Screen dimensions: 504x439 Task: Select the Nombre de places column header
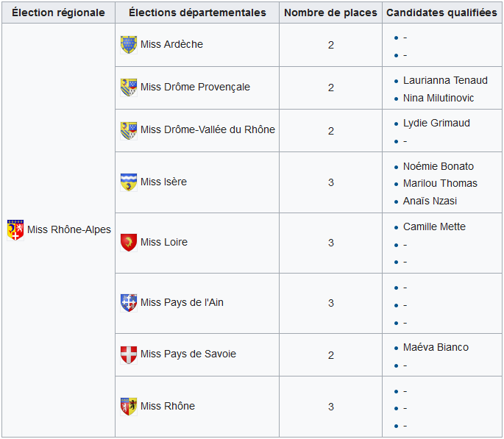(330, 13)
